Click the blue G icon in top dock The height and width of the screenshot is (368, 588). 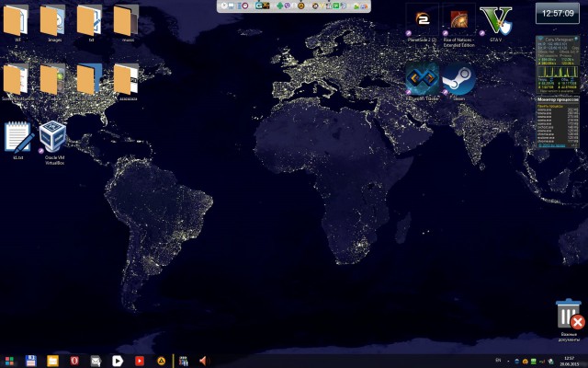point(259,6)
